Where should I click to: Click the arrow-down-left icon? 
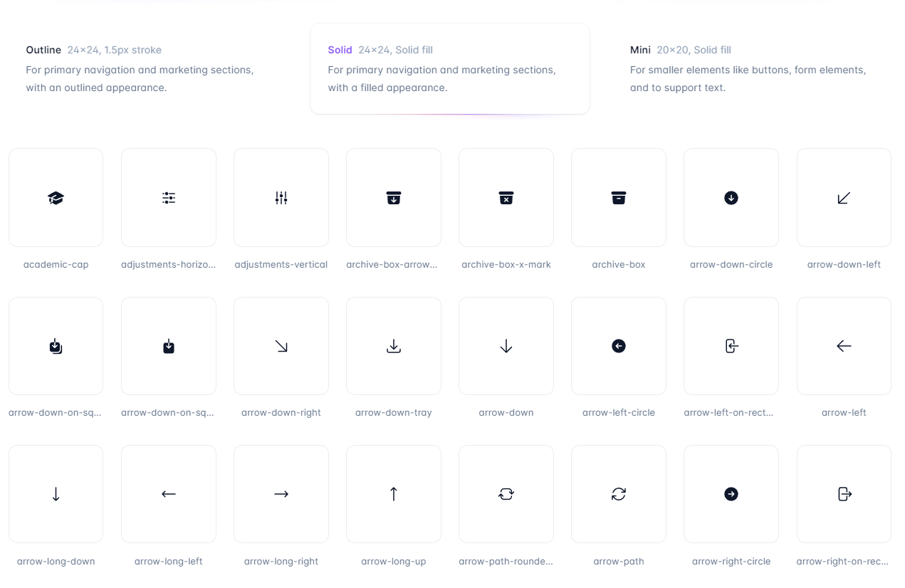pos(844,198)
